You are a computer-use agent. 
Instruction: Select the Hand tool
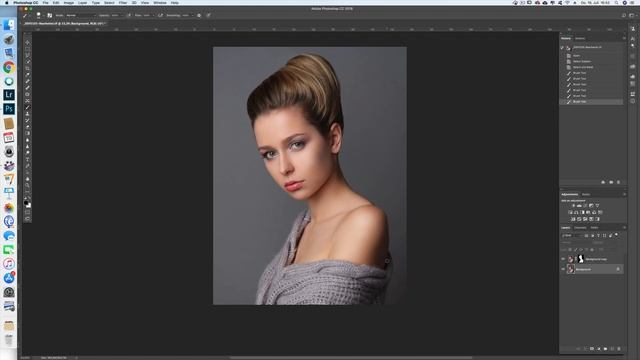click(28, 179)
